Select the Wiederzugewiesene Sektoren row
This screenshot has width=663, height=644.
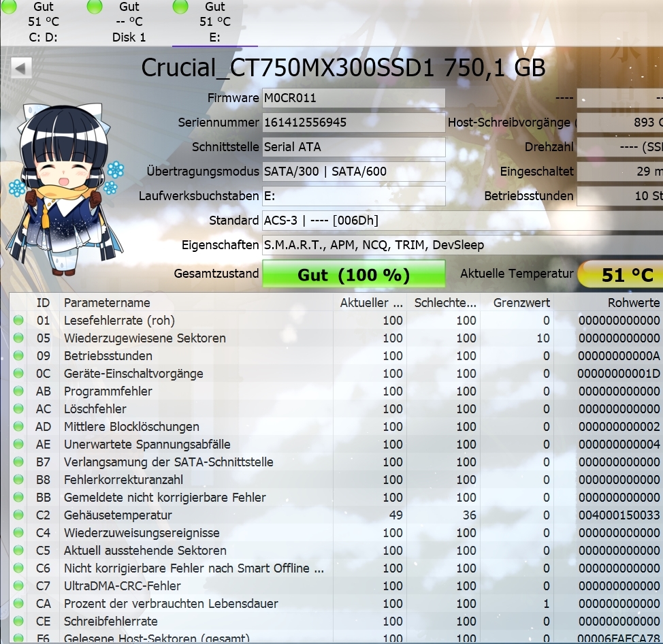click(336, 338)
